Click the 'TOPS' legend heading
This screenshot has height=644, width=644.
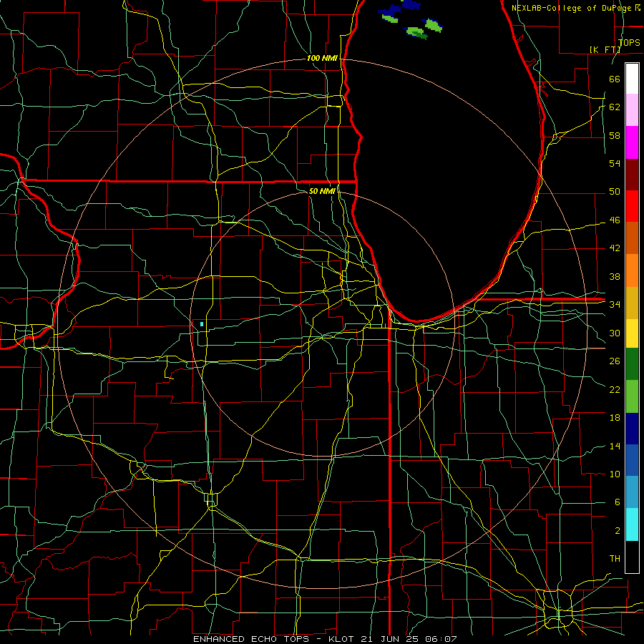[629, 43]
